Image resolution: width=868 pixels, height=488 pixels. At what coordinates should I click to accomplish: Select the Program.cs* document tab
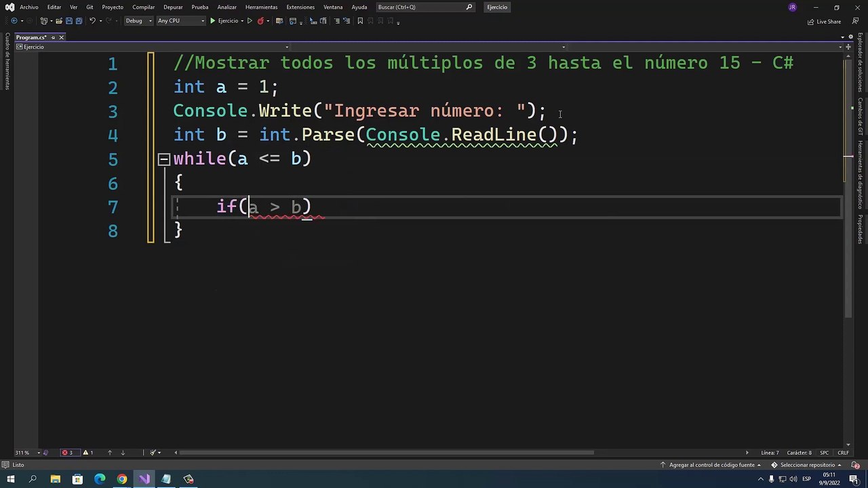[x=31, y=37]
